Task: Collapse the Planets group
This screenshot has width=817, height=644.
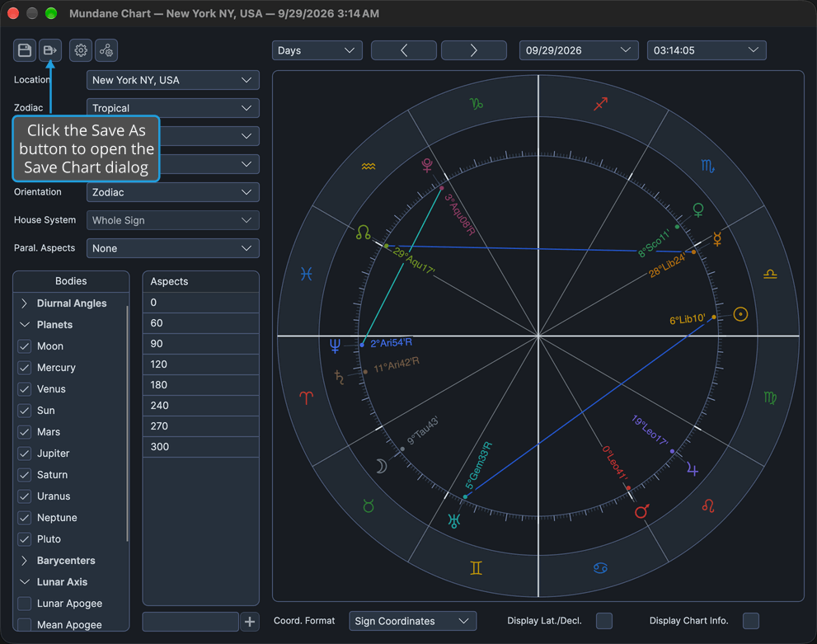Action: click(x=24, y=325)
